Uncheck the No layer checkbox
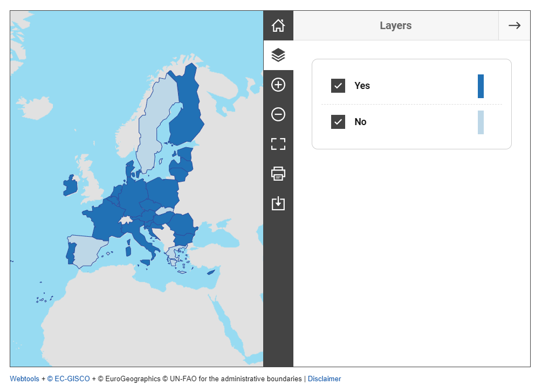Viewport: 542px width, 392px height. (x=338, y=122)
